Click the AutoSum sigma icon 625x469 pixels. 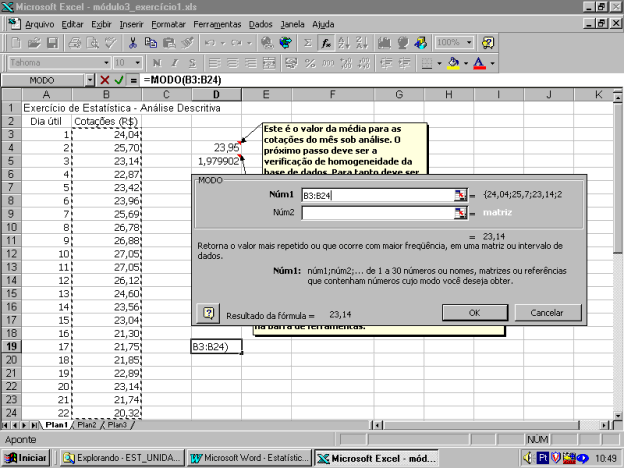[307, 43]
